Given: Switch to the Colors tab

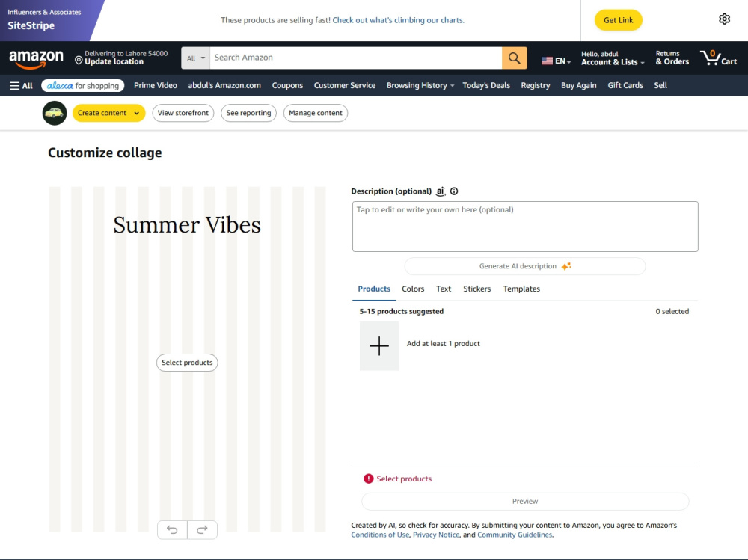Looking at the screenshot, I should tap(413, 289).
